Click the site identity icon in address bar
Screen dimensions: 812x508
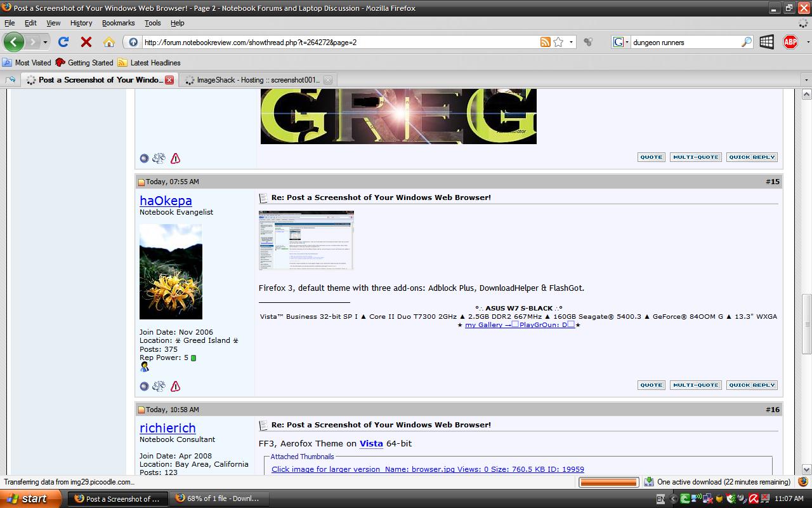click(133, 42)
